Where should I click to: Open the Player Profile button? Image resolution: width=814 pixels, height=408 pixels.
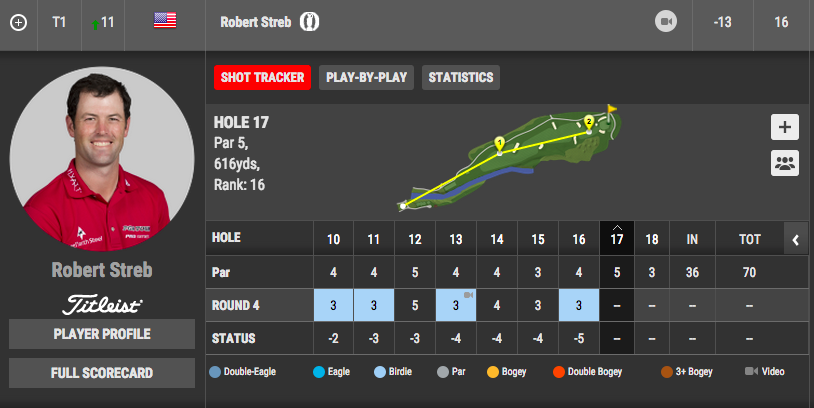[102, 334]
